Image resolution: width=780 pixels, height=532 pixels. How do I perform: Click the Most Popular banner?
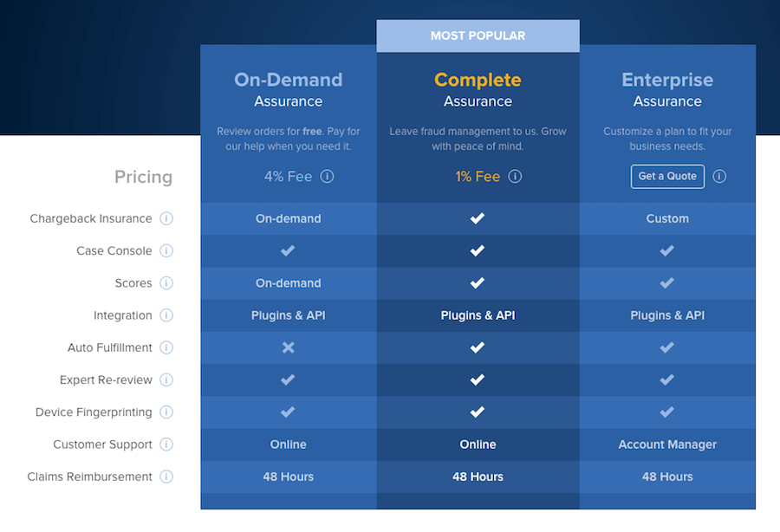click(478, 36)
